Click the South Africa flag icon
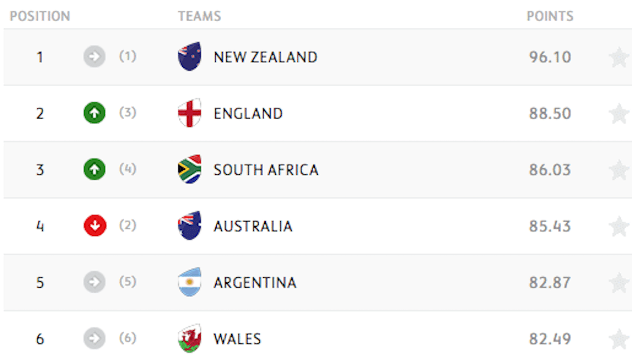The image size is (632, 364). 189,169
